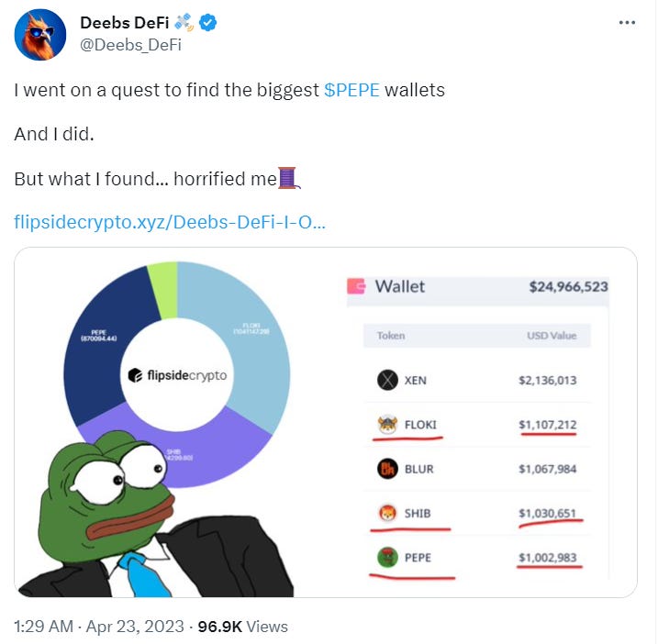This screenshot has width=658, height=644.
Task: Click the BLUR token icon
Action: (x=387, y=470)
